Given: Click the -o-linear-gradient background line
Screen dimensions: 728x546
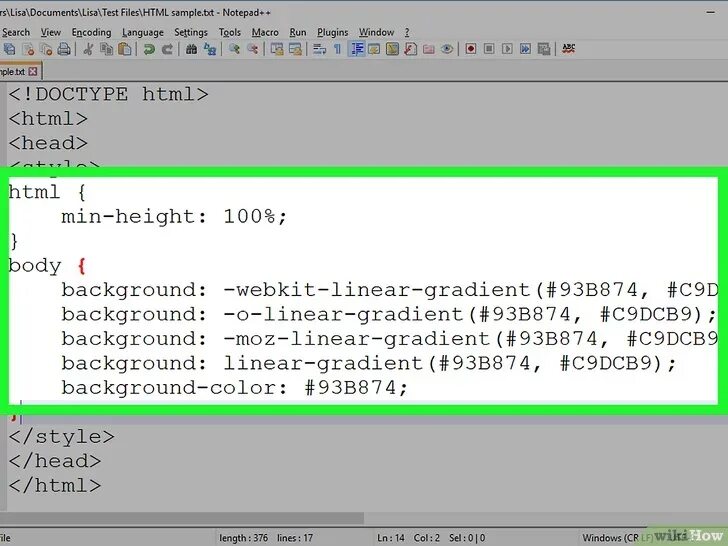Looking at the screenshot, I should pyautogui.click(x=389, y=314).
